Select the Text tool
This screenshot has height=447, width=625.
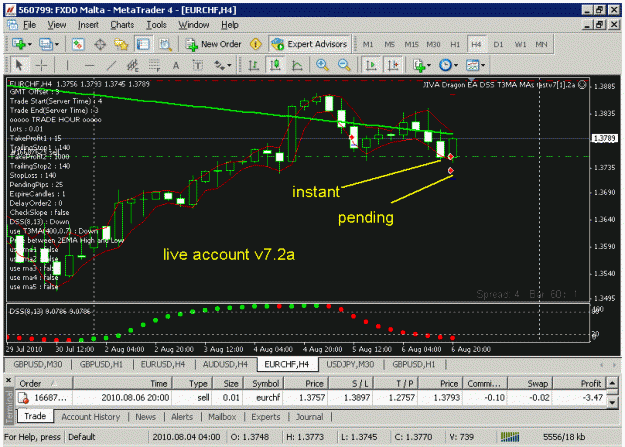click(176, 65)
